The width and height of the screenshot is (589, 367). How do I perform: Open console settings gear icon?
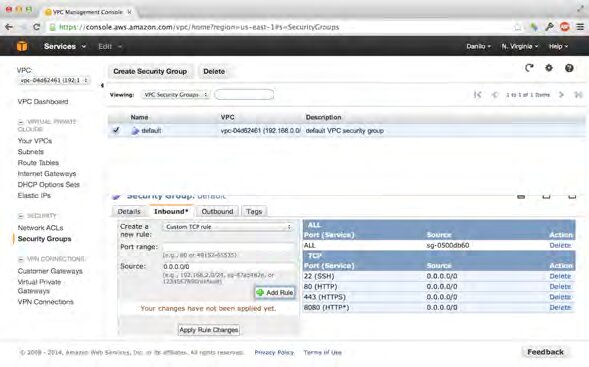(549, 68)
